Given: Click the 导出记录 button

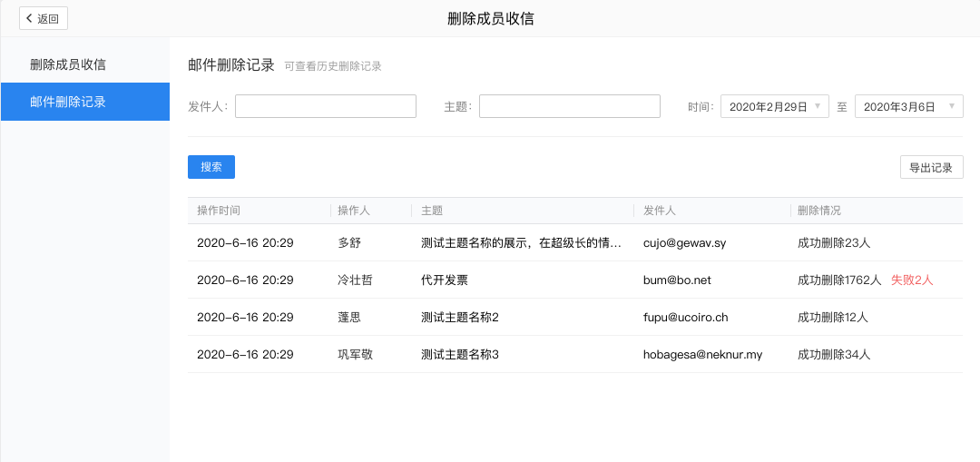Looking at the screenshot, I should [931, 167].
